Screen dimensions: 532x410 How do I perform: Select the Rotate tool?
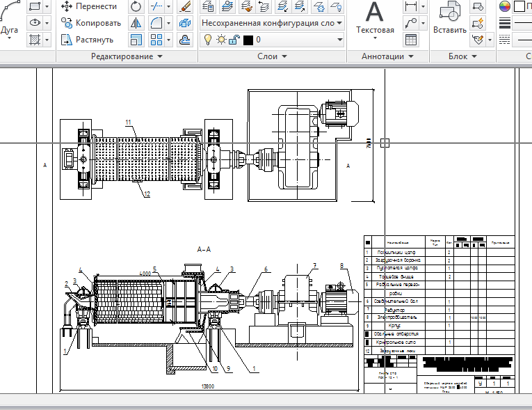click(x=136, y=6)
